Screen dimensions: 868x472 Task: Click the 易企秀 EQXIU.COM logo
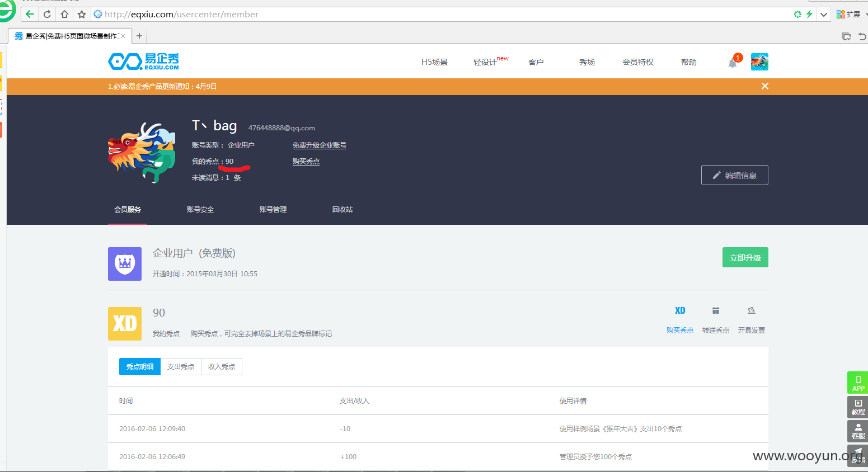[143, 61]
